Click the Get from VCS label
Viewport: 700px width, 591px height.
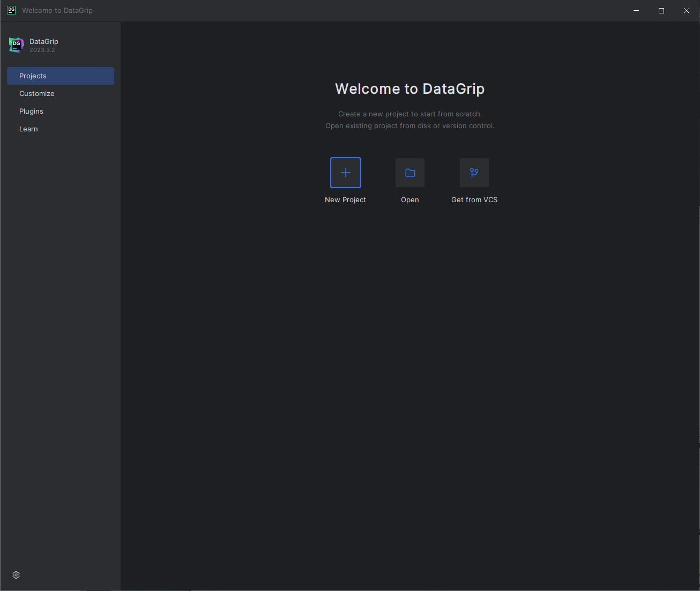pos(474,200)
